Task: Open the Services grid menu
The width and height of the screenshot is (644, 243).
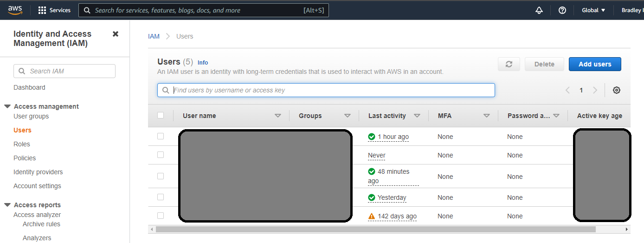Action: click(54, 10)
